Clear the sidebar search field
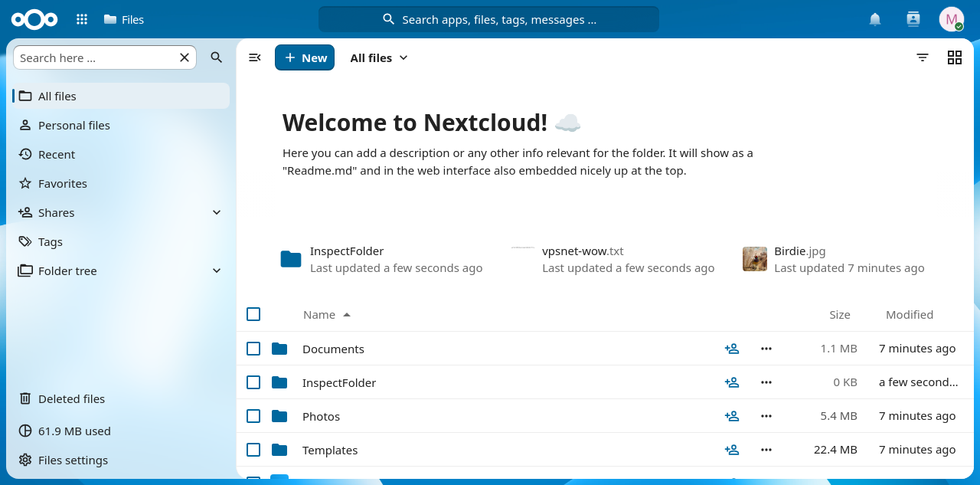Viewport: 980px width, 485px height. [185, 57]
